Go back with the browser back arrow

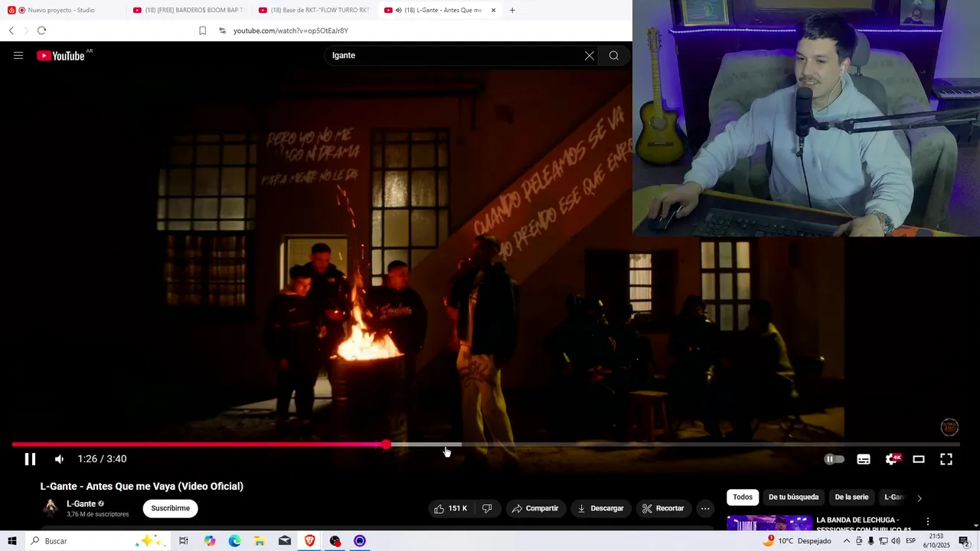click(x=11, y=31)
